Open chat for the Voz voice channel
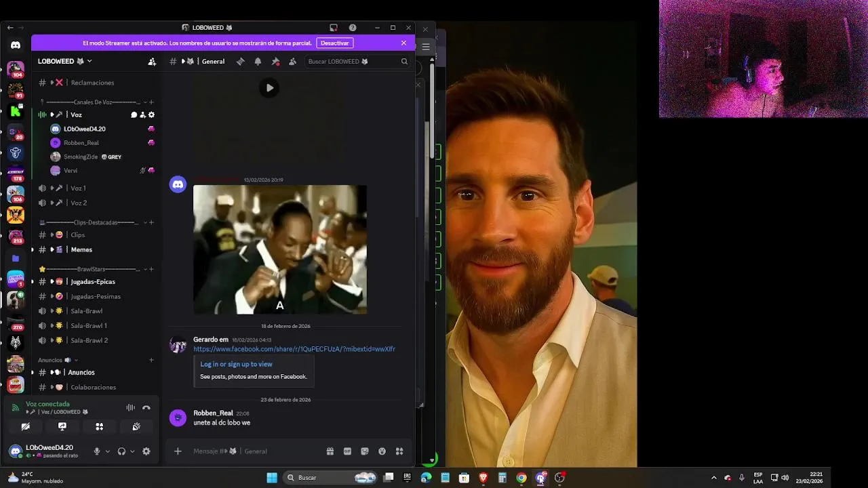The height and width of the screenshot is (488, 868). tap(134, 115)
